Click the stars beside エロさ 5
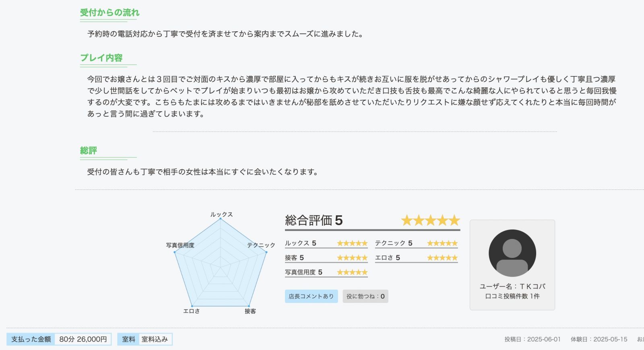This screenshot has width=644, height=350. pyautogui.click(x=442, y=258)
